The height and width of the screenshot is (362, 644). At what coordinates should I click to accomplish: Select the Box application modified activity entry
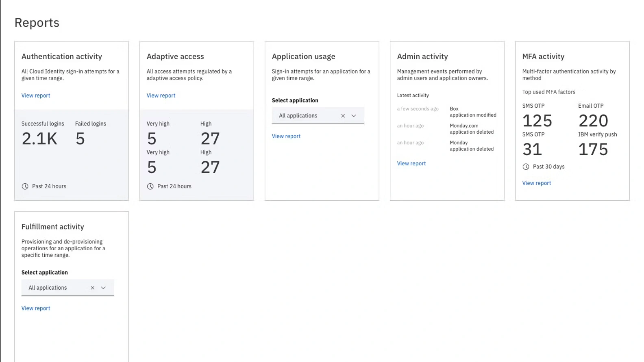click(x=472, y=112)
